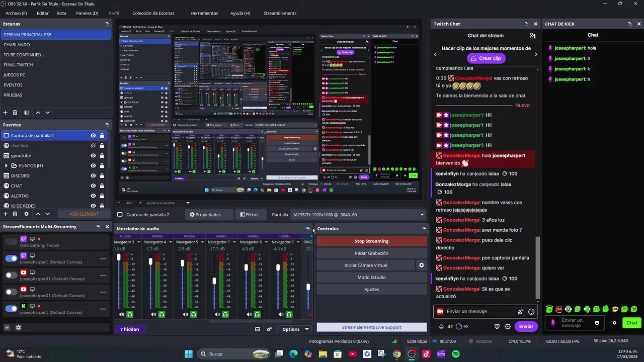The image size is (644, 362).
Task: Open Spotify from the Windows taskbar
Action: pyautogui.click(x=456, y=354)
